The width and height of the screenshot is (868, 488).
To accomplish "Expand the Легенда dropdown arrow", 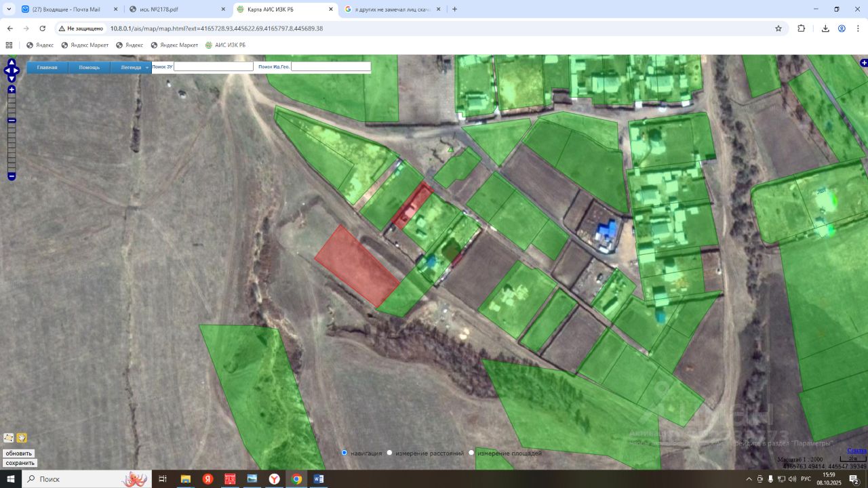I will click(x=147, y=68).
